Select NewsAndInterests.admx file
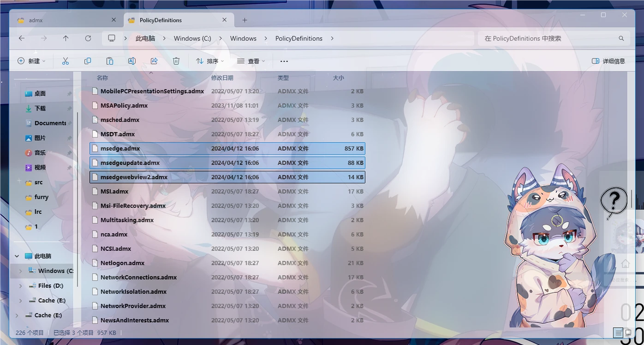Screen dimensions: 644x345 (x=227, y=320)
